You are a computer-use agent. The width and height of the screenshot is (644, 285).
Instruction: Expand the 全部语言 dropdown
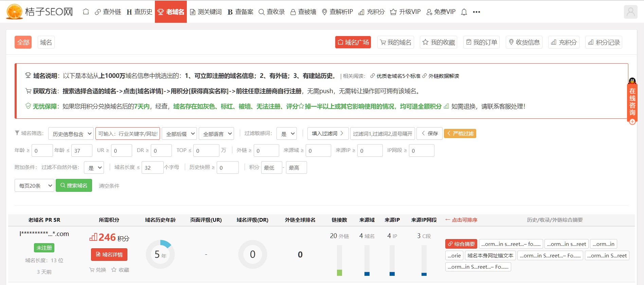coord(216,134)
